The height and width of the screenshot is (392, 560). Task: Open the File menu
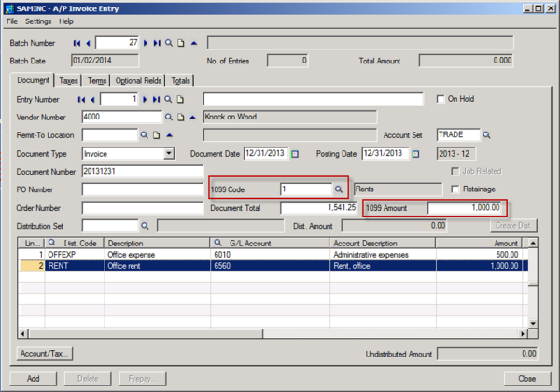pos(12,21)
